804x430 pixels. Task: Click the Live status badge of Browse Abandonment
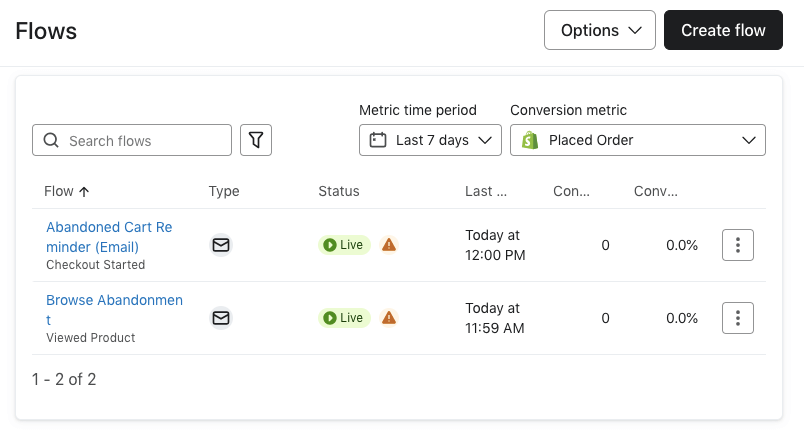(344, 318)
